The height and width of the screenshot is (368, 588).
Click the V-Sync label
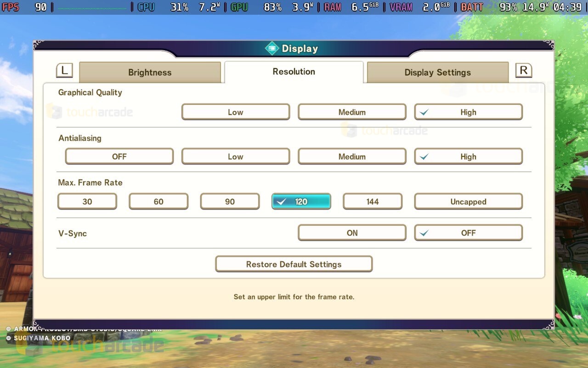[x=73, y=233]
